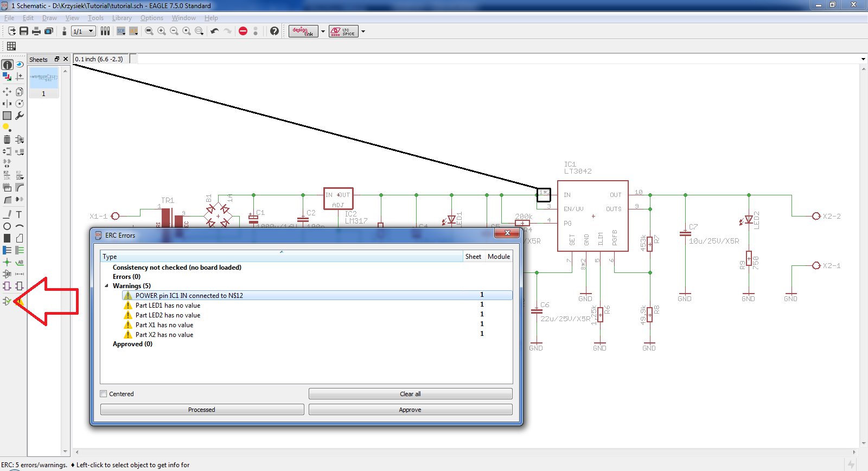The image size is (868, 471).
Task: Open the Display layers tool
Action: [7, 76]
